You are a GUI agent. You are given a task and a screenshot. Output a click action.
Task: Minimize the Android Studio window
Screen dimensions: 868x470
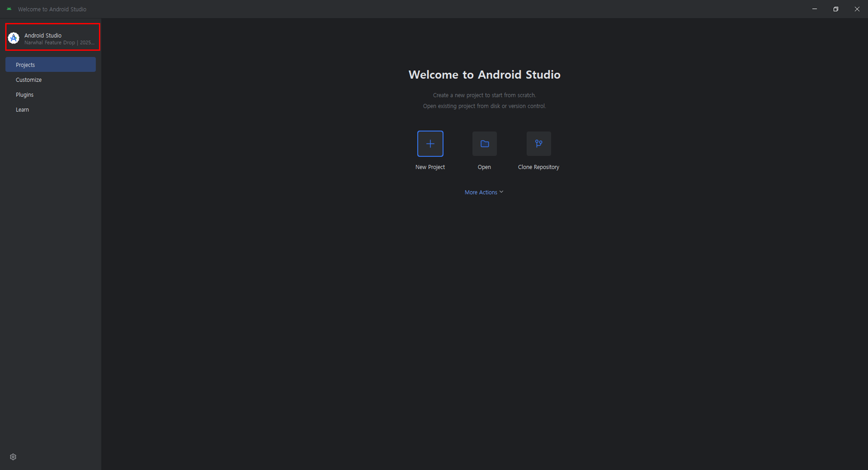[815, 9]
